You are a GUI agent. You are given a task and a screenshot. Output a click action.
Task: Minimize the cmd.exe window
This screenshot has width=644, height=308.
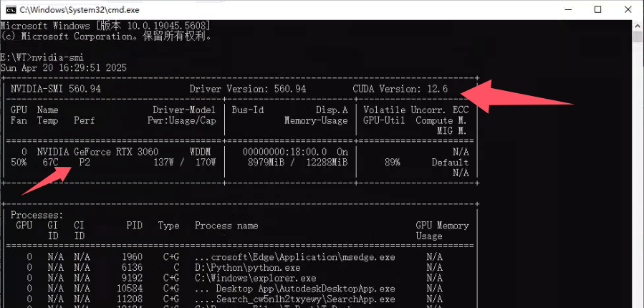(569, 9)
